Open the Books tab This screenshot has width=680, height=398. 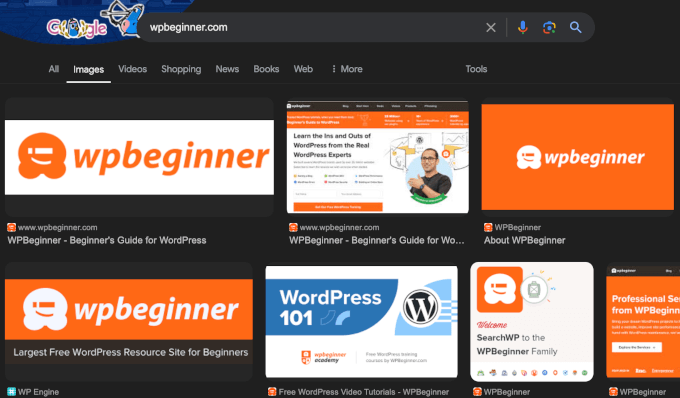pyautogui.click(x=266, y=69)
